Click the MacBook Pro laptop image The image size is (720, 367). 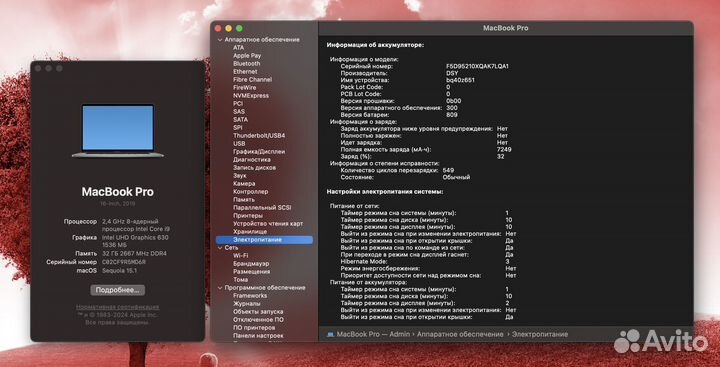point(118,131)
